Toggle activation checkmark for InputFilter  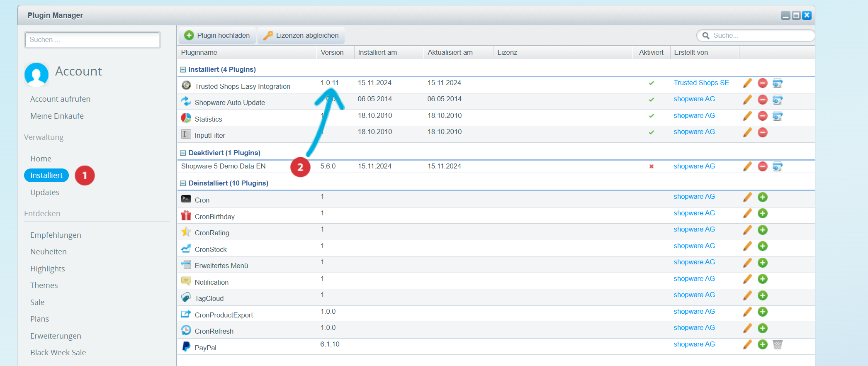652,132
